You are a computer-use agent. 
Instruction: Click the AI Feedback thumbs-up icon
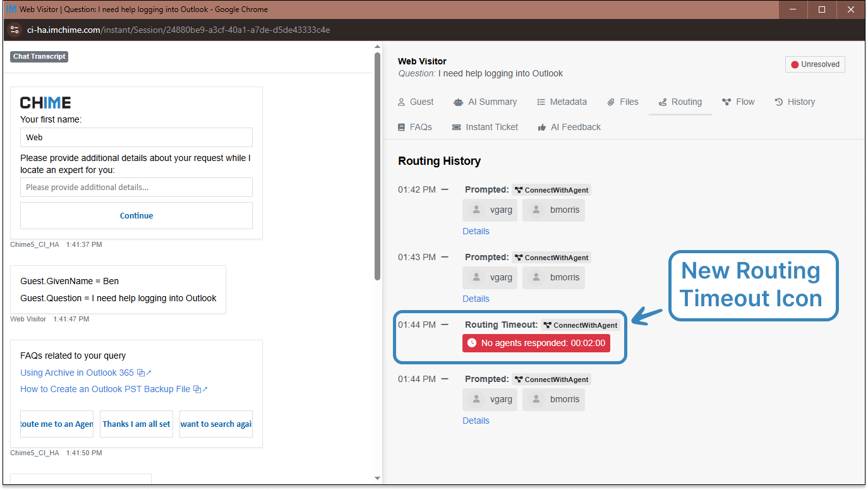[542, 128]
